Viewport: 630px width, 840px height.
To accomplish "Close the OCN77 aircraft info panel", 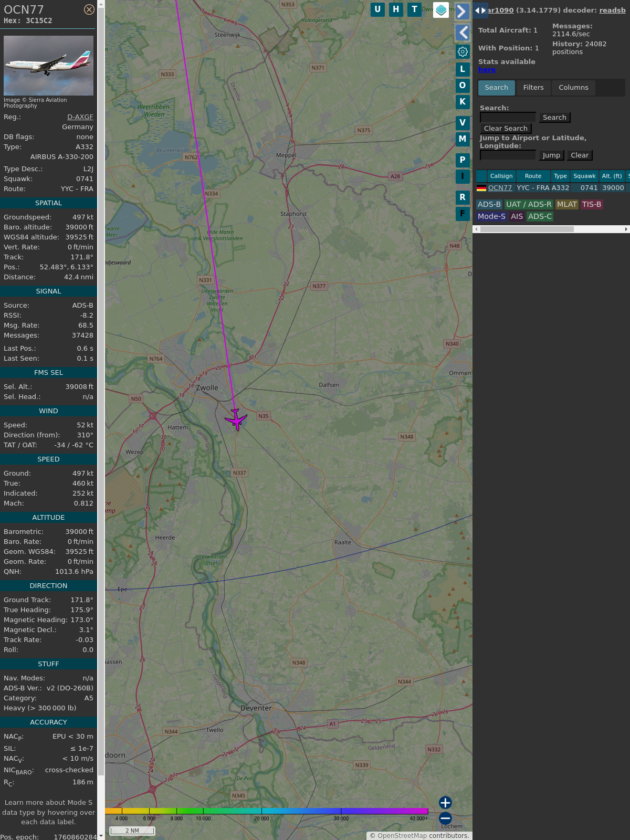I will tap(89, 9).
